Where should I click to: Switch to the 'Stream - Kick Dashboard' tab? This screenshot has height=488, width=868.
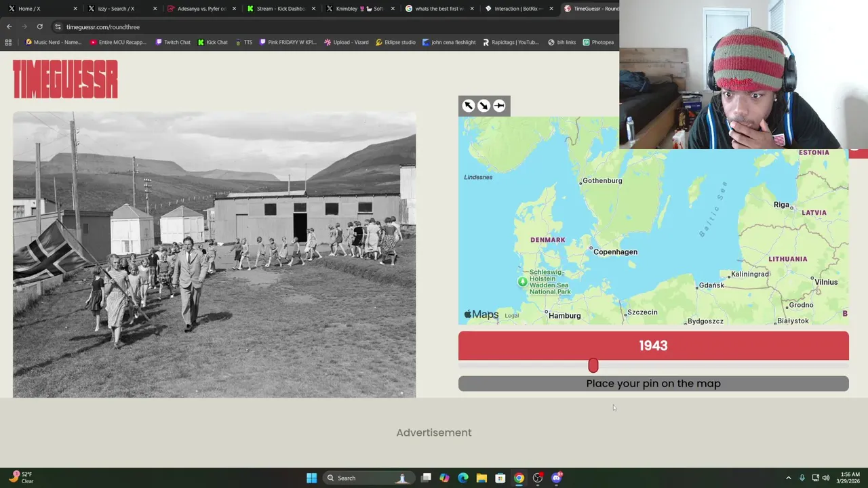[x=281, y=9]
